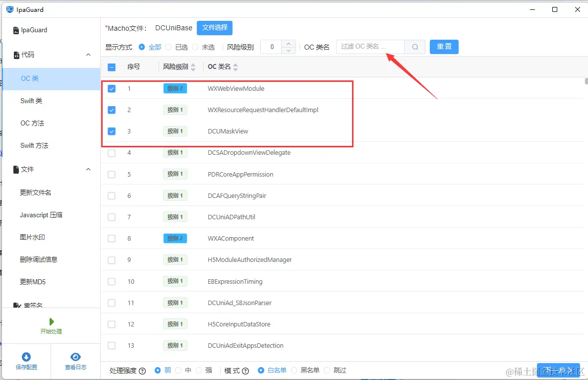Open 更新MD5 in sidebar
This screenshot has height=380, width=588.
pyautogui.click(x=52, y=282)
